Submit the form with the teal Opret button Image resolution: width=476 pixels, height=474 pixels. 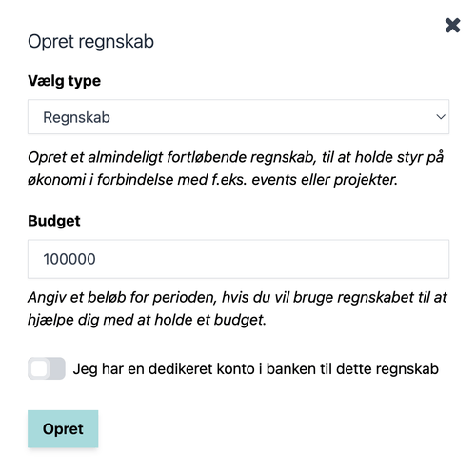coord(63,429)
